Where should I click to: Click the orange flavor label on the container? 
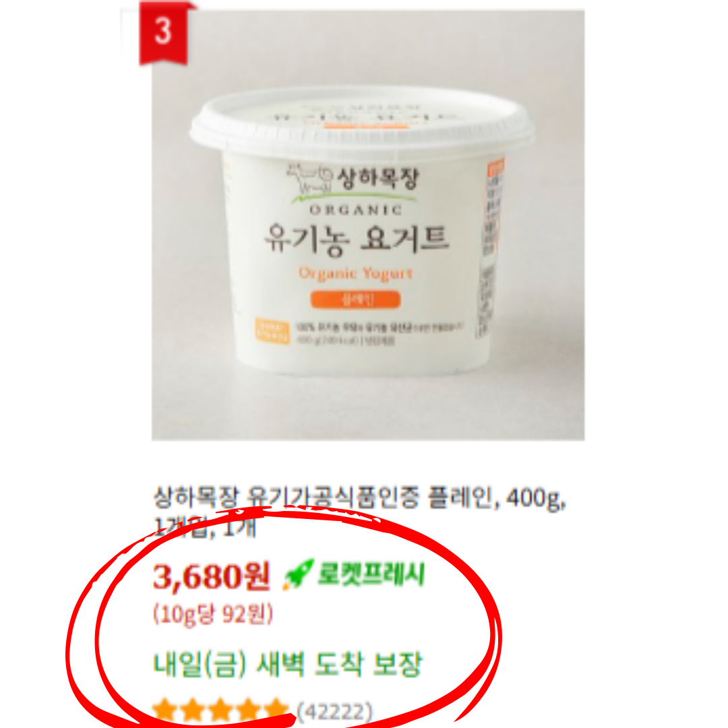pyautogui.click(x=355, y=299)
